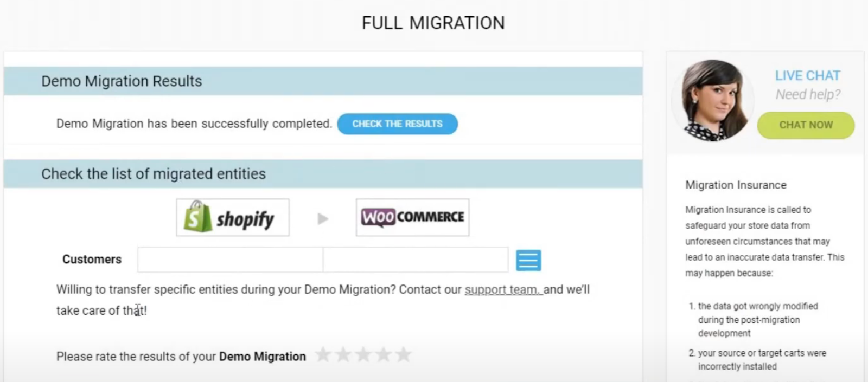Image resolution: width=868 pixels, height=382 pixels.
Task: Open the Customers details list icon
Action: (528, 260)
